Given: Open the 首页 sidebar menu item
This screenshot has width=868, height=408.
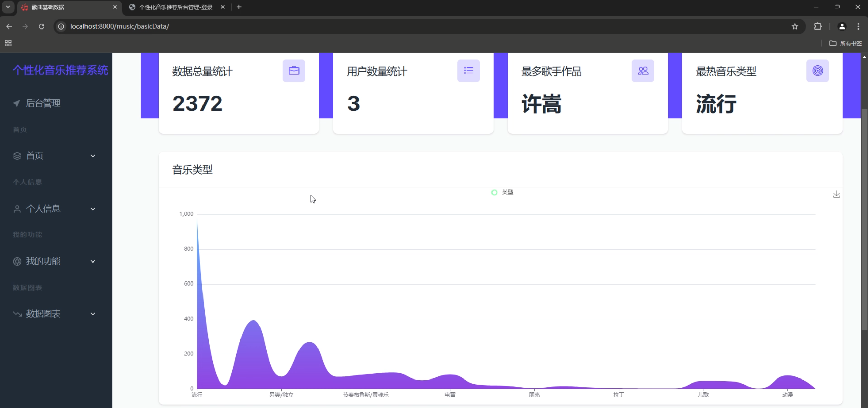Looking at the screenshot, I should click(54, 156).
